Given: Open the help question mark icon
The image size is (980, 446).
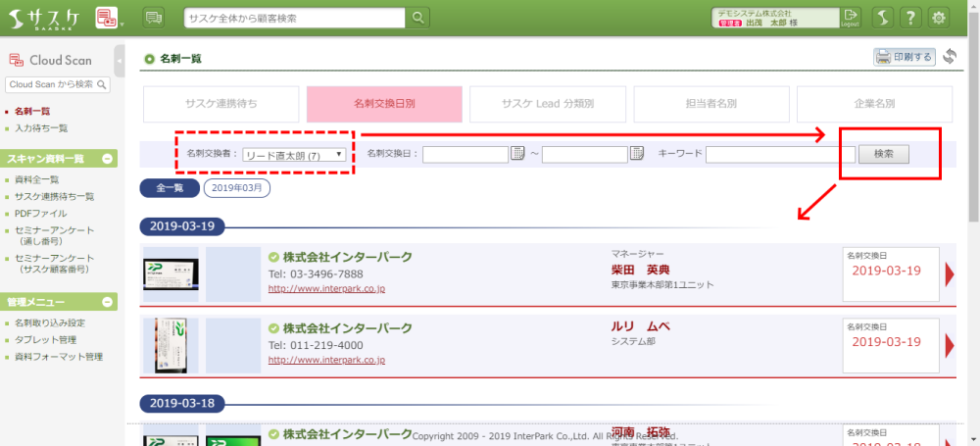Looking at the screenshot, I should [910, 18].
